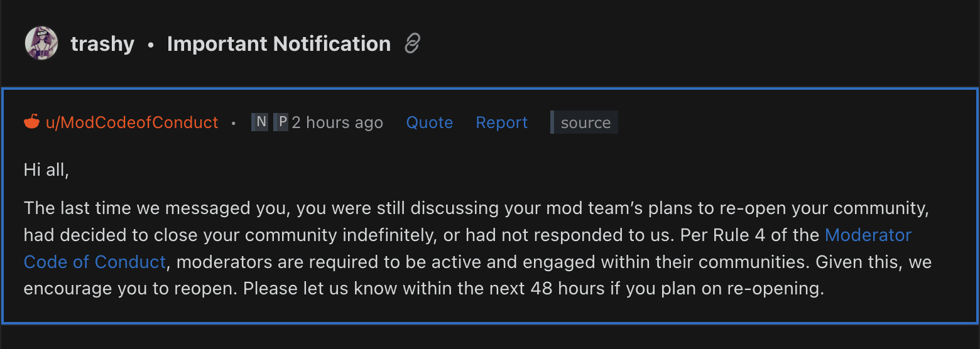Click the Important Notification title
The image size is (980, 349).
click(x=278, y=44)
